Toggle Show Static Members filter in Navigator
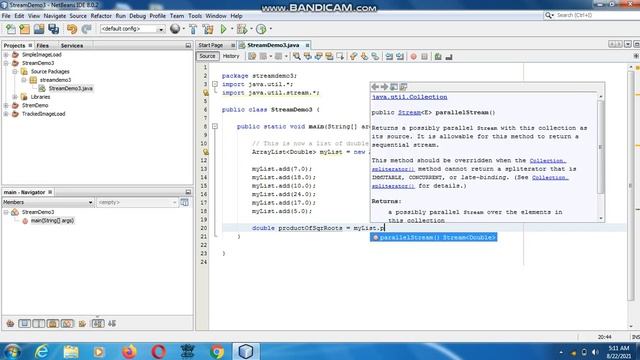 38,324
